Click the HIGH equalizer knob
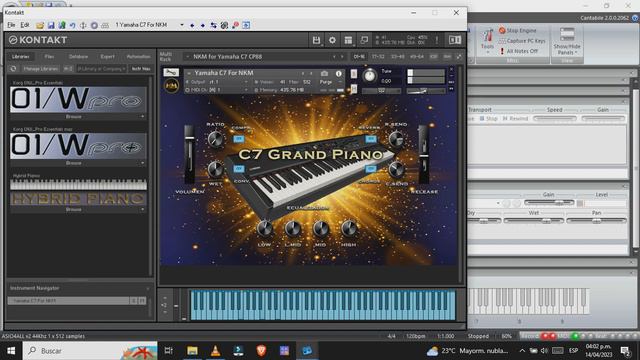Viewport: 640px width, 360px height. 349,229
